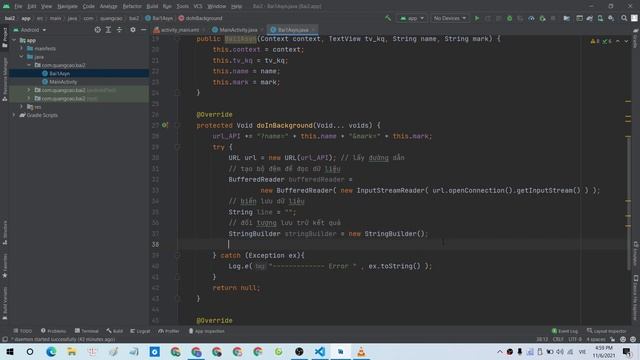Toggle the Build Variants side tool window

[5, 303]
